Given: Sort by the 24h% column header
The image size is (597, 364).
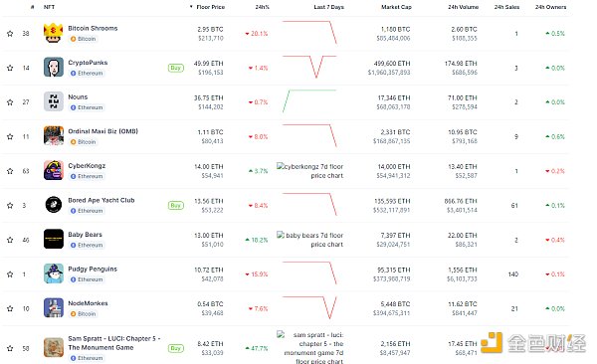Looking at the screenshot, I should [262, 7].
